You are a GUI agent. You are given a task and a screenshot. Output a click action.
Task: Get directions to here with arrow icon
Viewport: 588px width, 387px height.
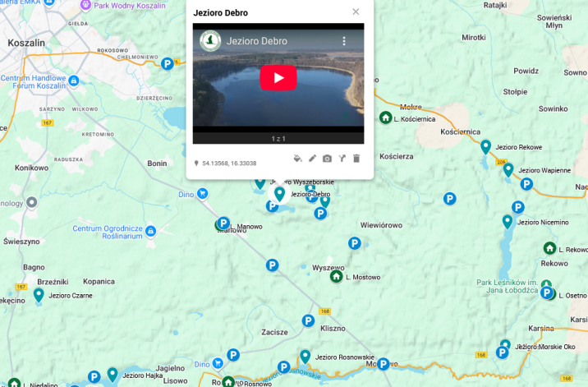[x=342, y=159]
